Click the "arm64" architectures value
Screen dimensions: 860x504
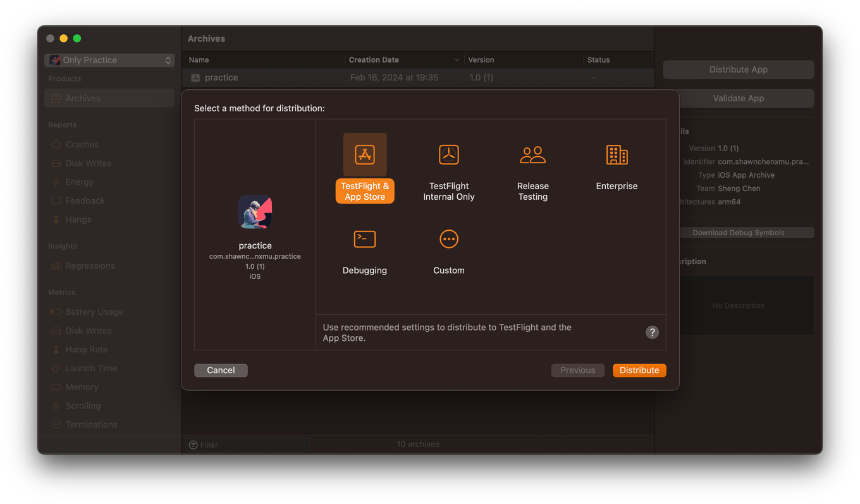pyautogui.click(x=729, y=202)
